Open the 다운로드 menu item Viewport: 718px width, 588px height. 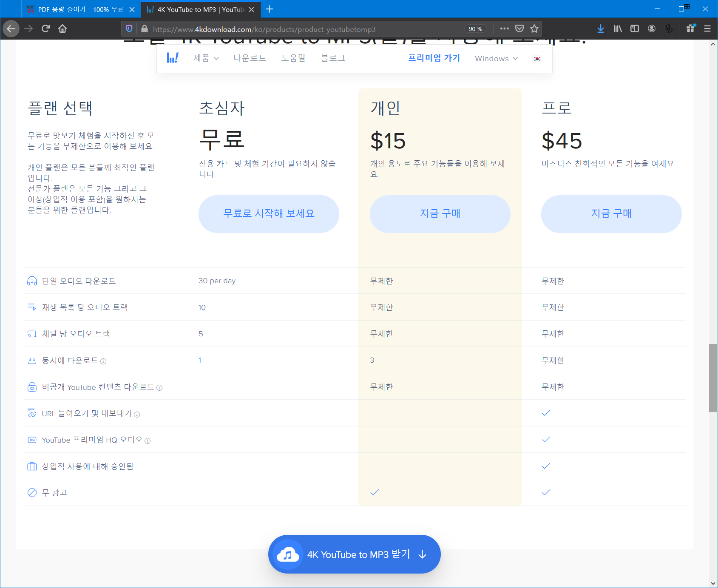pyautogui.click(x=250, y=58)
